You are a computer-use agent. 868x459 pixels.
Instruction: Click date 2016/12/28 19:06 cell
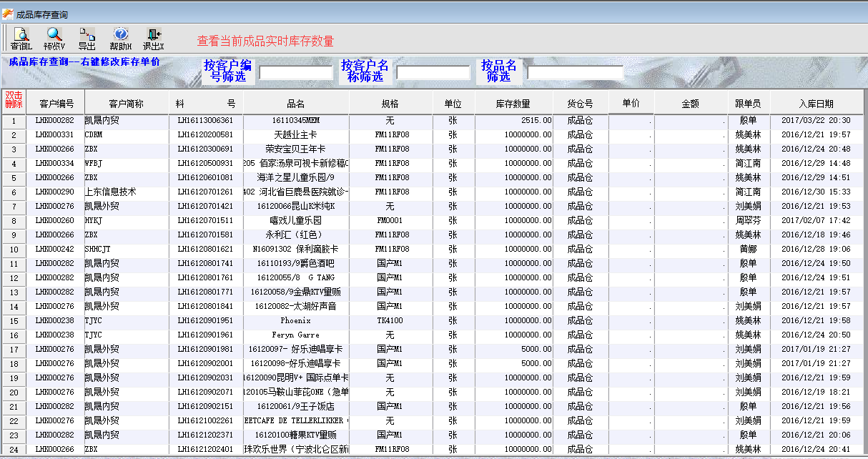pos(816,250)
